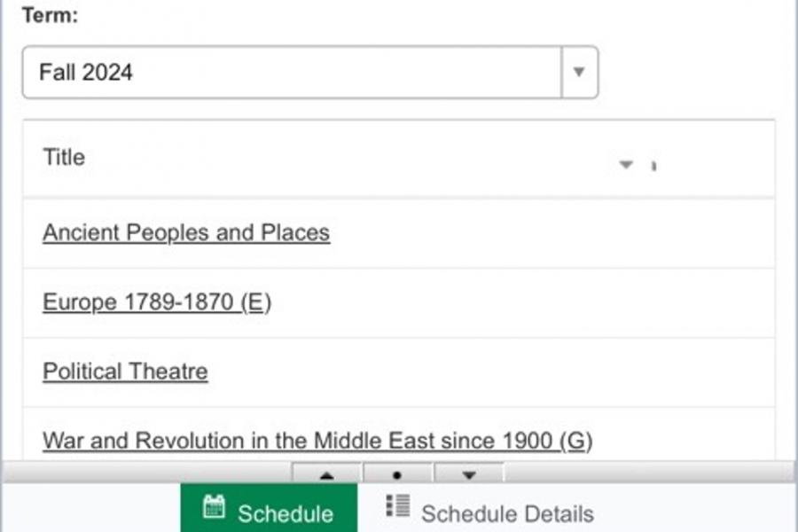798x532 pixels.
Task: Click the Title column header text
Action: click(x=64, y=158)
